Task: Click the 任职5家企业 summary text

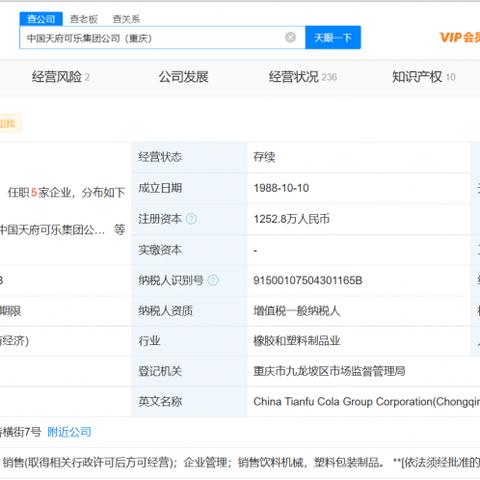Action: point(67,193)
